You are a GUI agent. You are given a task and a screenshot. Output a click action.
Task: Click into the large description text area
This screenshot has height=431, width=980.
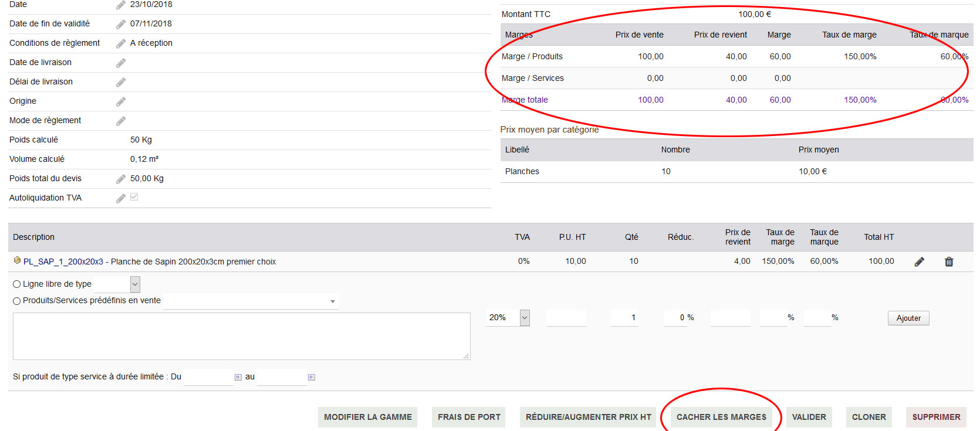tap(241, 336)
